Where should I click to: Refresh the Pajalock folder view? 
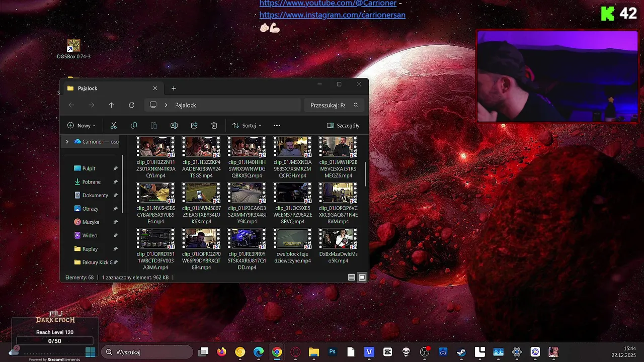[x=131, y=105]
